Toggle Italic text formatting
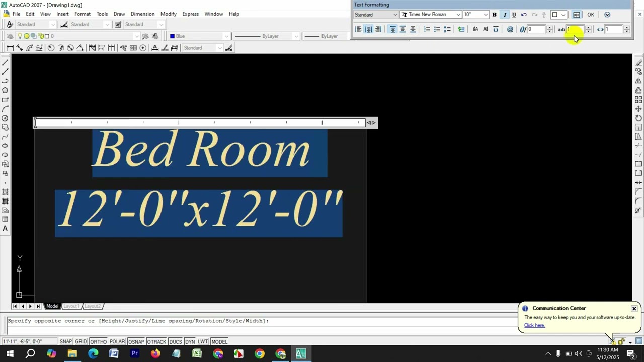 coord(505,15)
